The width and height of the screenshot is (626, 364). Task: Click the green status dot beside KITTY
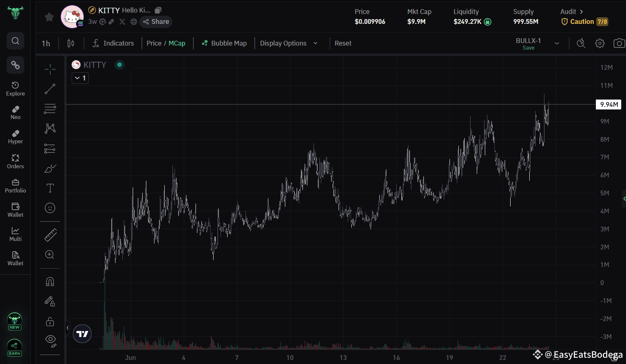point(119,65)
